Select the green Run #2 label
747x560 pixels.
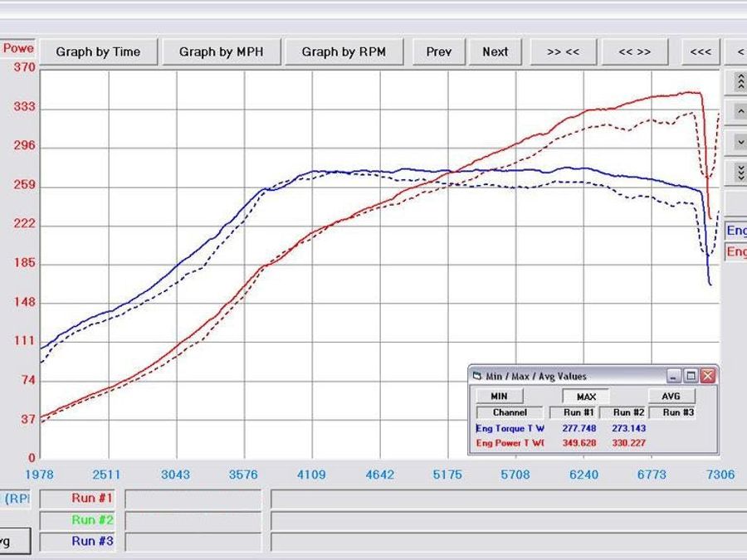pos(77,520)
